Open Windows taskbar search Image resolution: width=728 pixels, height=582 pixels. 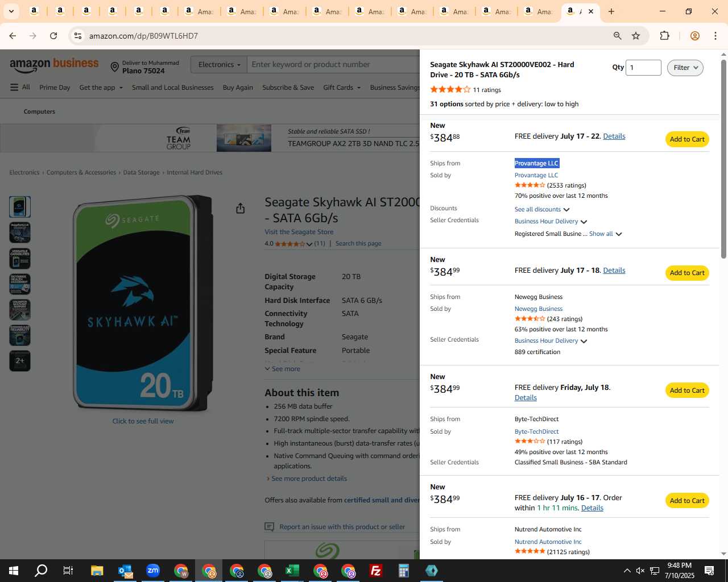click(x=41, y=571)
